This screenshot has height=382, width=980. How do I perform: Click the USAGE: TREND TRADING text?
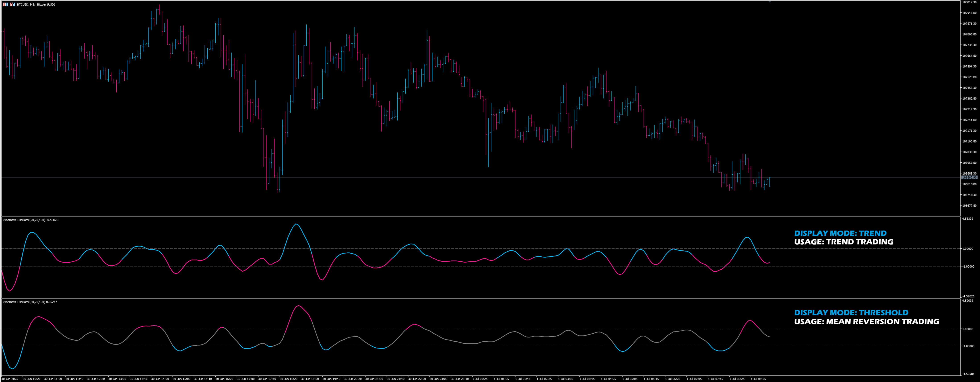(x=843, y=242)
